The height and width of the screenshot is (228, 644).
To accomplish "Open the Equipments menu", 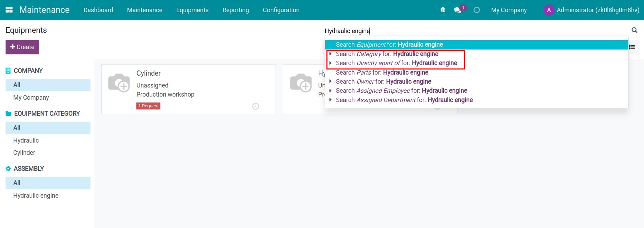I will [x=192, y=10].
